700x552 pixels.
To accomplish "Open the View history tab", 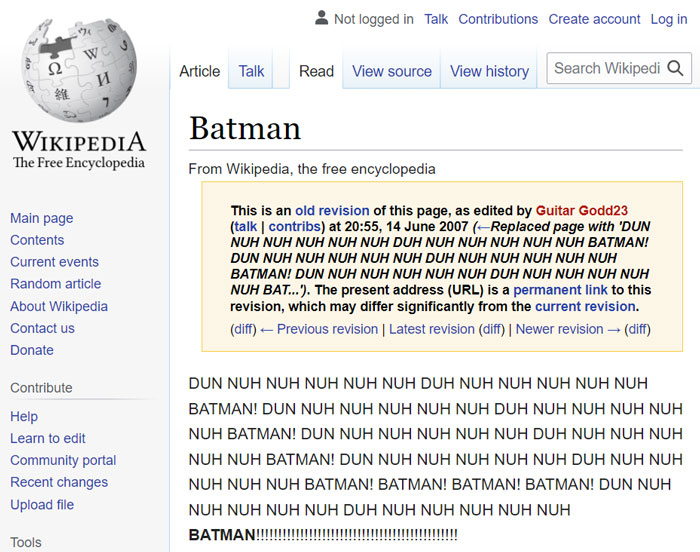I will [x=489, y=71].
